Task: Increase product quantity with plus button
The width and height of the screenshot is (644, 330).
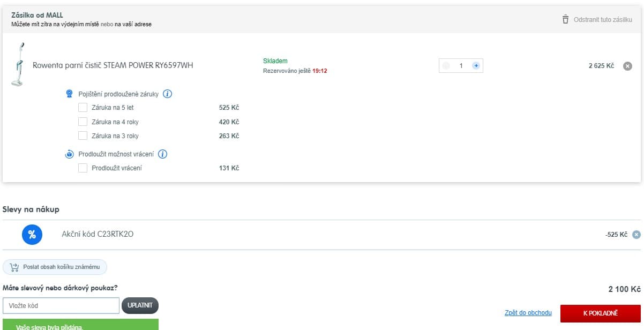Action: [x=476, y=65]
